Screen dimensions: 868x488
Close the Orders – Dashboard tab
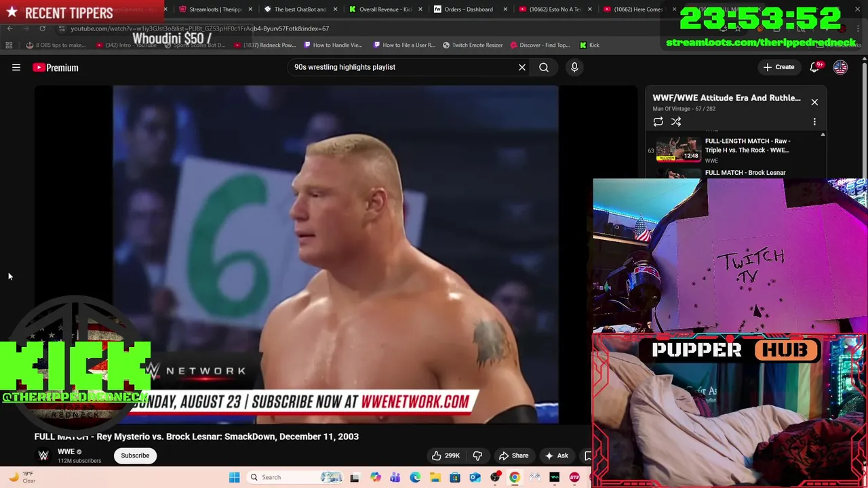pyautogui.click(x=505, y=9)
